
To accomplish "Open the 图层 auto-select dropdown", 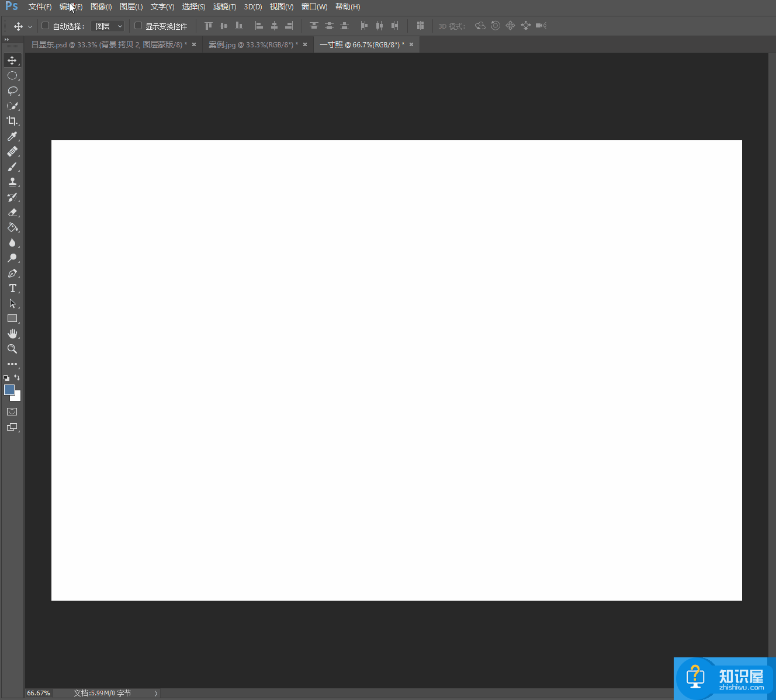I will coord(108,26).
